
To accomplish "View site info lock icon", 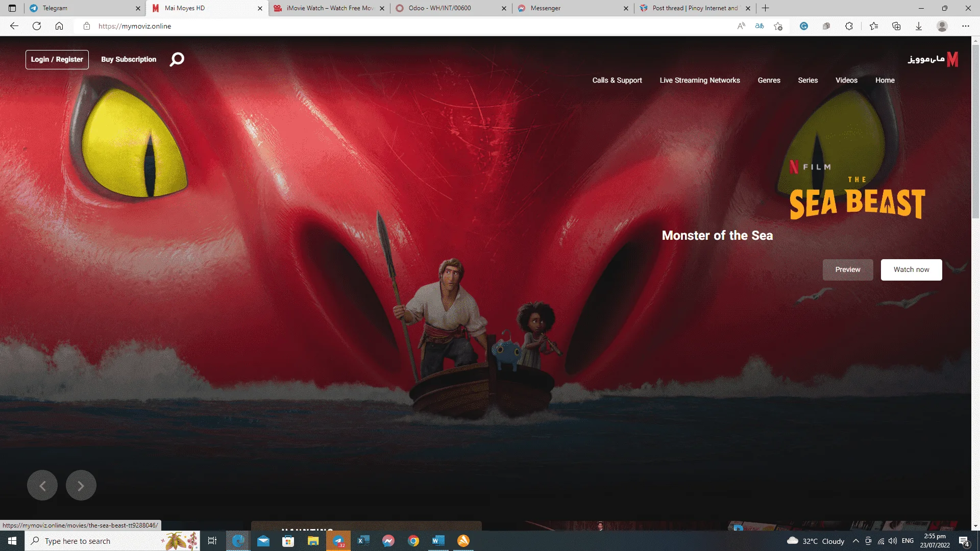I will point(87,26).
